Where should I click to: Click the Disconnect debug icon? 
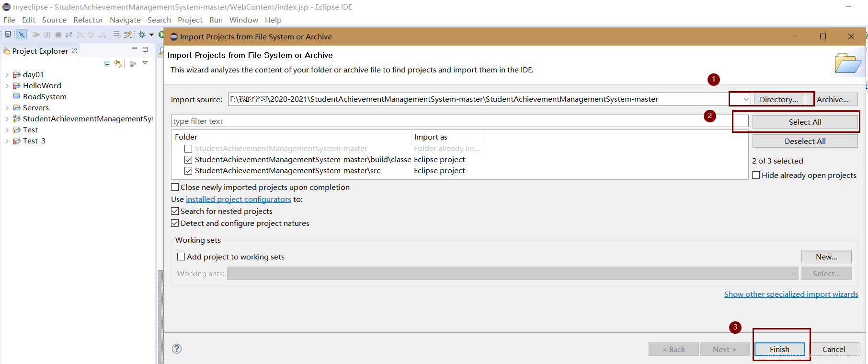coord(69,35)
